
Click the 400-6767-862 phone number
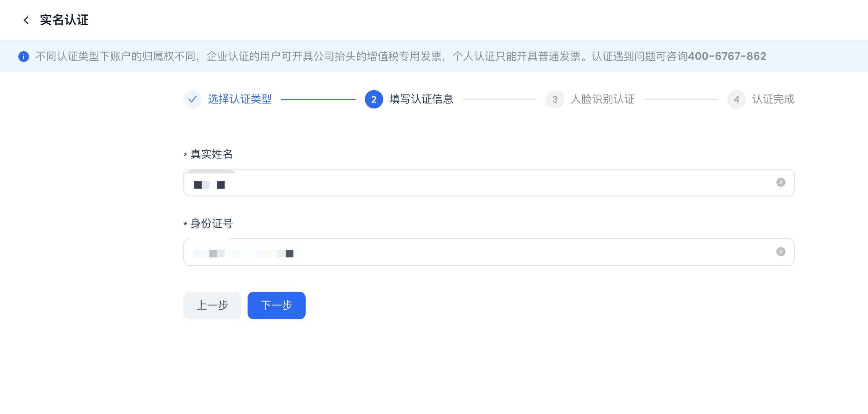tap(727, 57)
